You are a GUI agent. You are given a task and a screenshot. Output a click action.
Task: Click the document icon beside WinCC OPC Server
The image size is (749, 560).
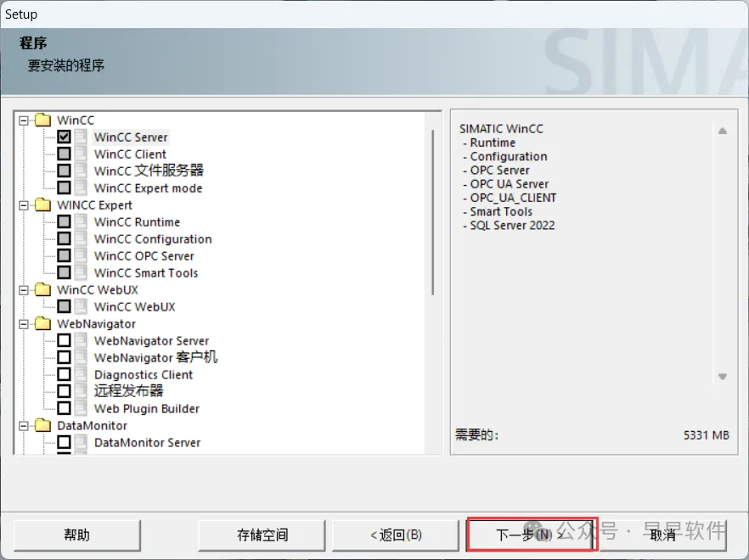pyautogui.click(x=81, y=255)
